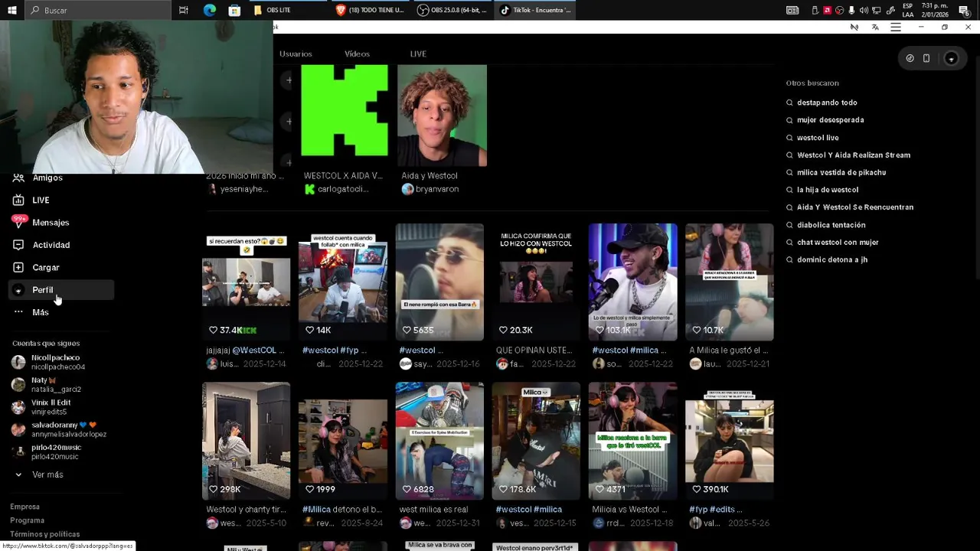Click the TikTok coins icon top right
The image size is (980, 551).
click(x=910, y=58)
